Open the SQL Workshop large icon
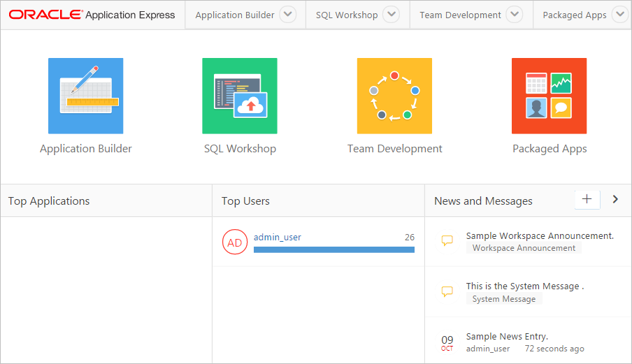Image resolution: width=632 pixels, height=364 pixels. (240, 96)
